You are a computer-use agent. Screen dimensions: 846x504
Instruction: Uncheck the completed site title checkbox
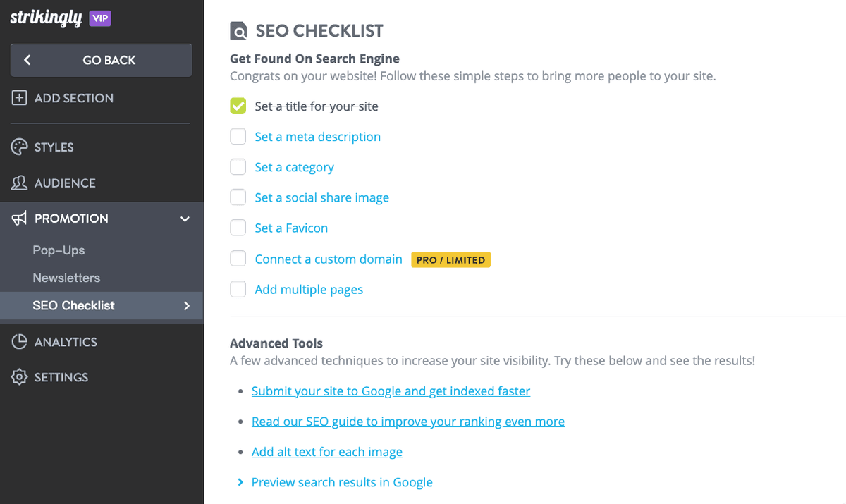coord(238,106)
